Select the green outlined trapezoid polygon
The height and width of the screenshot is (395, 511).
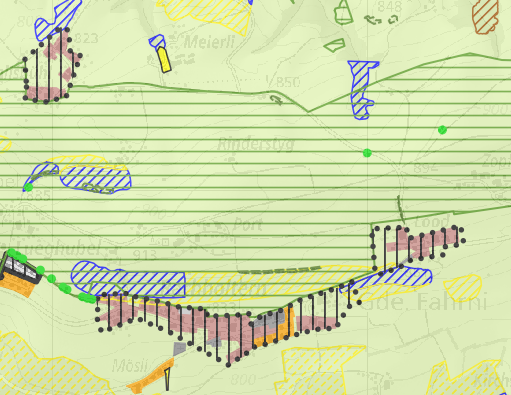coord(335,45)
